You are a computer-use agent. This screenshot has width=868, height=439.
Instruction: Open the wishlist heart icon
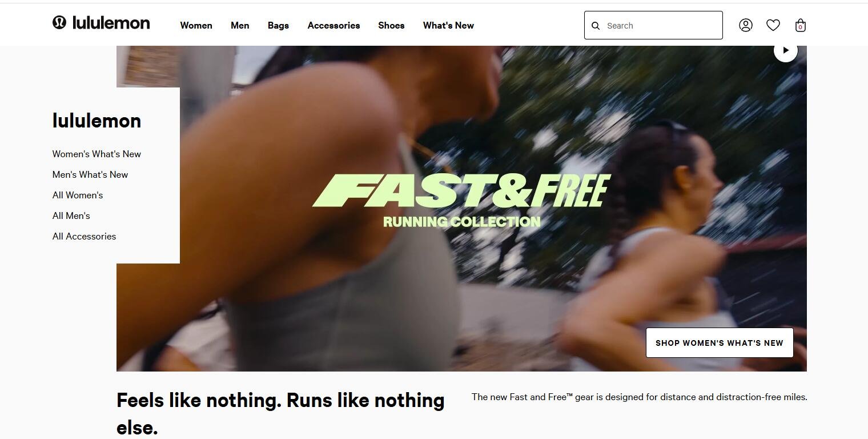pos(773,25)
